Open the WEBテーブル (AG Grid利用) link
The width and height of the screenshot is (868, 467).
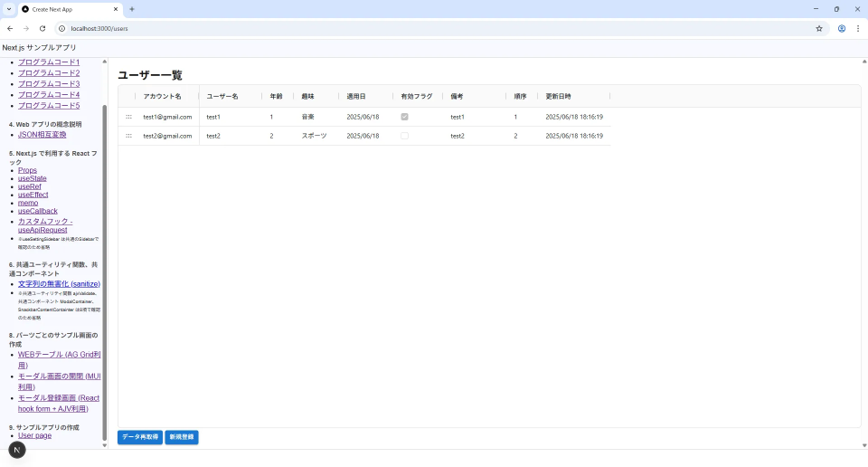(59, 359)
